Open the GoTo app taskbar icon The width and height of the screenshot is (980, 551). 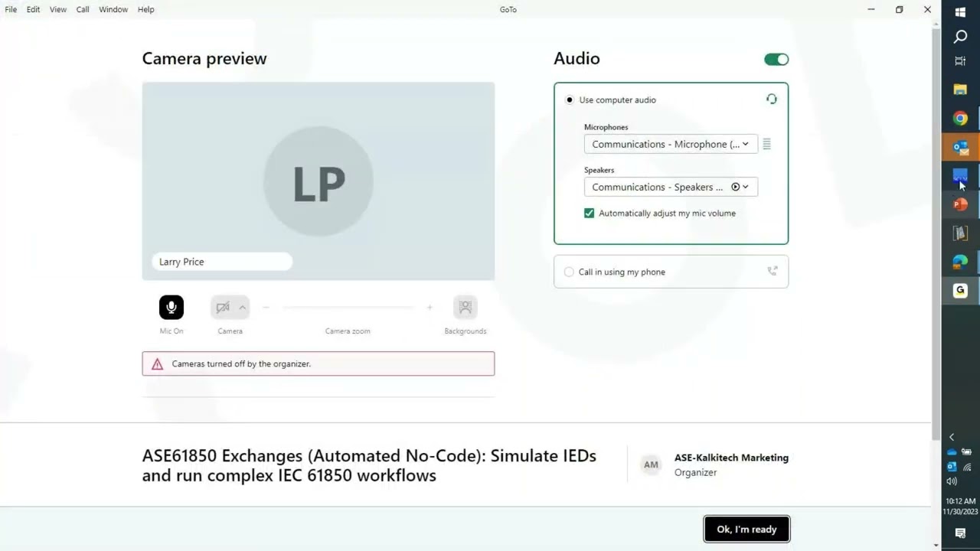[960, 291]
